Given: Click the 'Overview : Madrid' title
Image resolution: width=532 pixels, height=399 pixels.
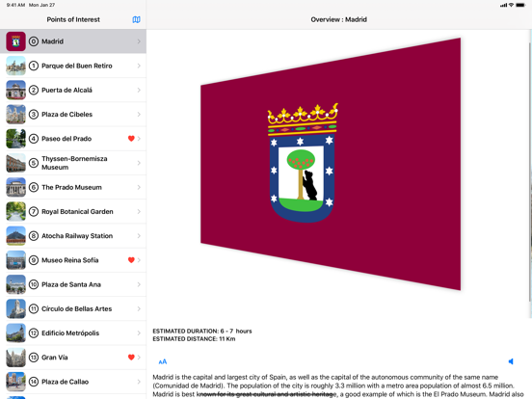Looking at the screenshot, I should click(338, 19).
